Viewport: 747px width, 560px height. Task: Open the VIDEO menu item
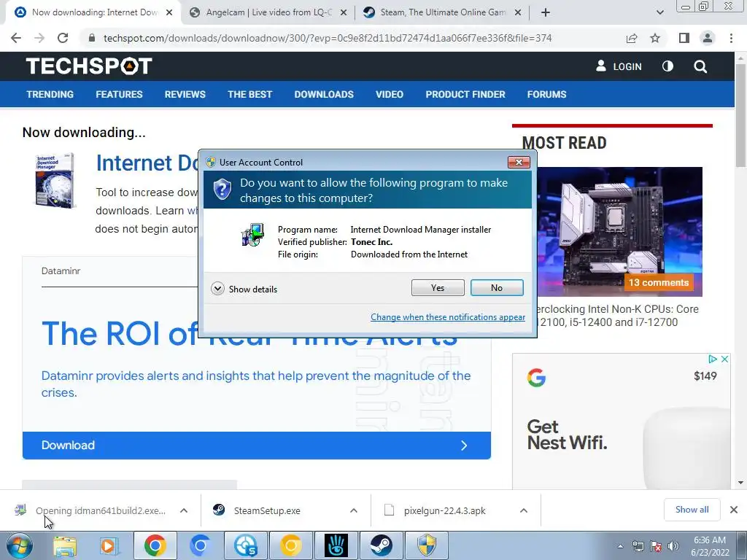[x=390, y=94]
